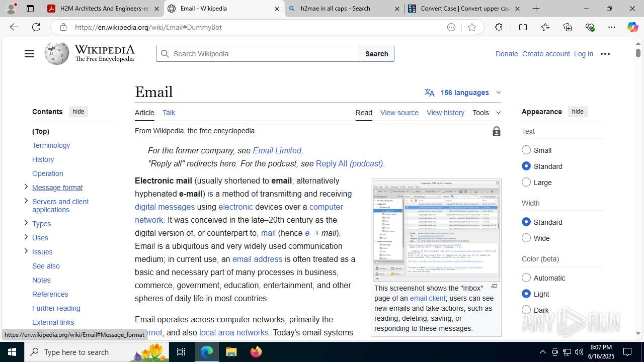Switch to the Talk tab
The image size is (644, 362).
point(169,113)
